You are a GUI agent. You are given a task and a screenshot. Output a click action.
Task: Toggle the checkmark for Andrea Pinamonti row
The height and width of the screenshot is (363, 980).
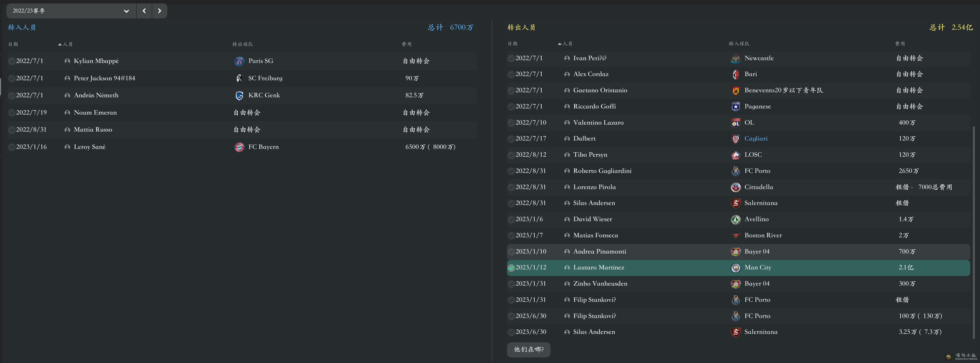tap(511, 251)
